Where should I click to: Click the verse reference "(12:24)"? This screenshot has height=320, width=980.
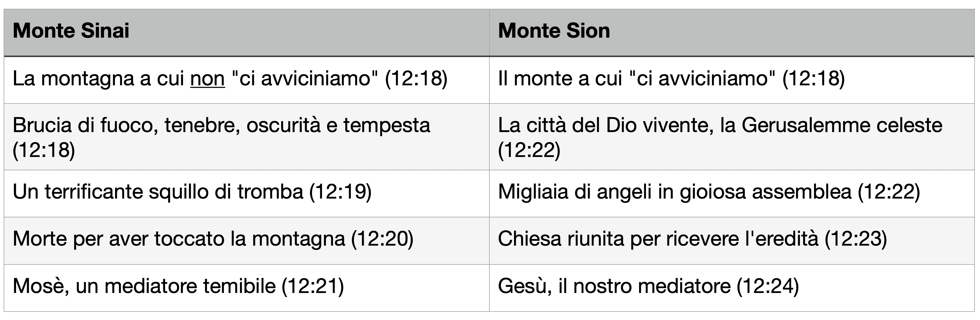pos(768,286)
